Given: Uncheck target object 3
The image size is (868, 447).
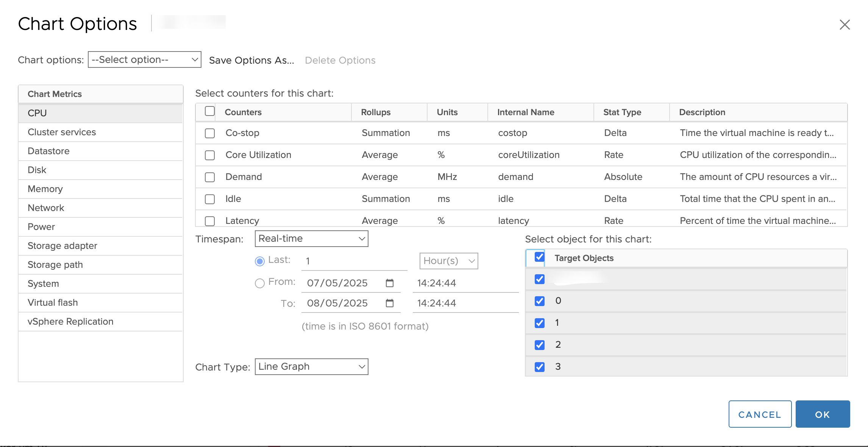Looking at the screenshot, I should pos(539,366).
